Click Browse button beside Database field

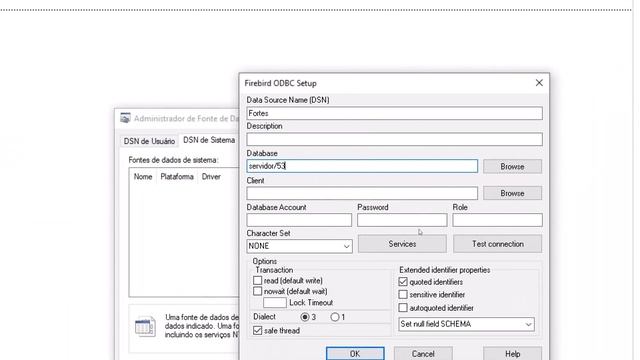pos(512,167)
